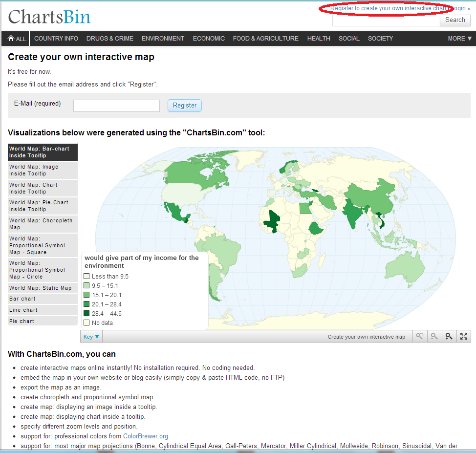Open the COUNTRY INFO category
Screen dimensions: 476x453
pos(56,39)
